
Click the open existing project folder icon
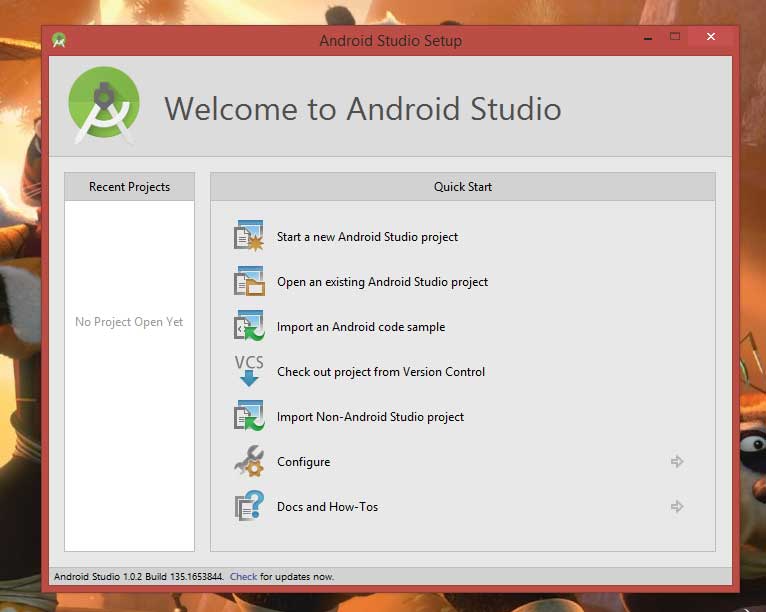tap(249, 281)
